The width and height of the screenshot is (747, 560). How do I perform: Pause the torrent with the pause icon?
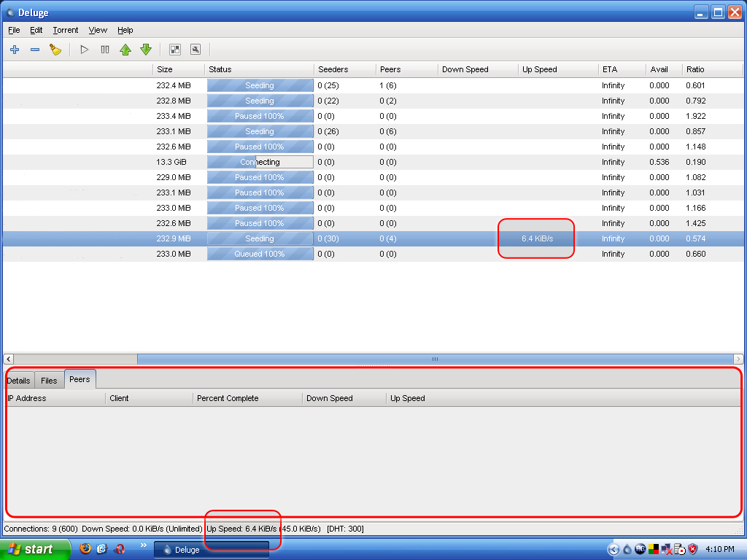click(105, 50)
